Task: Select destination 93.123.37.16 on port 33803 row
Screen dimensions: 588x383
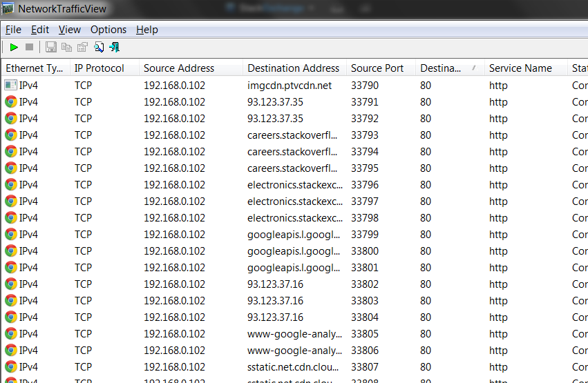Action: tap(275, 301)
